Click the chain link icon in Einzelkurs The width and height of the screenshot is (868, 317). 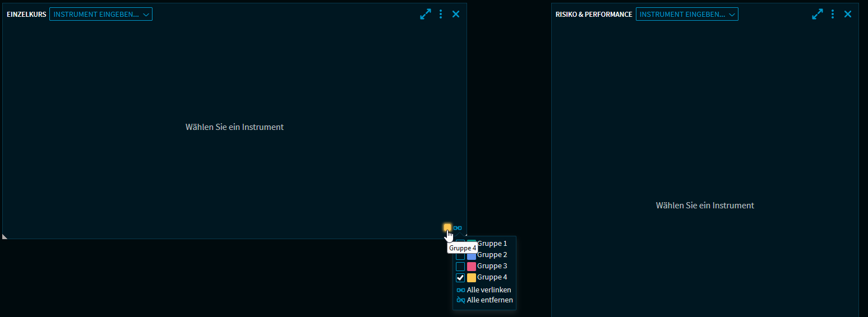pos(458,228)
